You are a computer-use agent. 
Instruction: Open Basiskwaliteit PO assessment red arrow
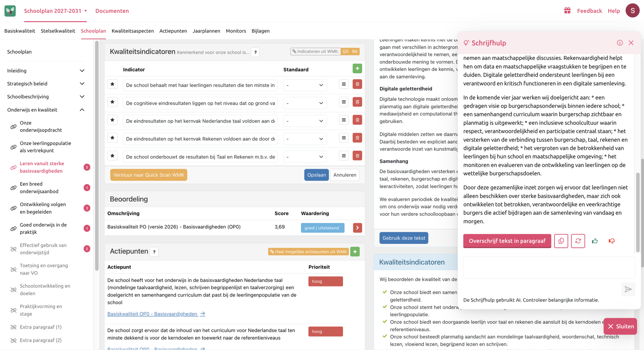coord(357,228)
